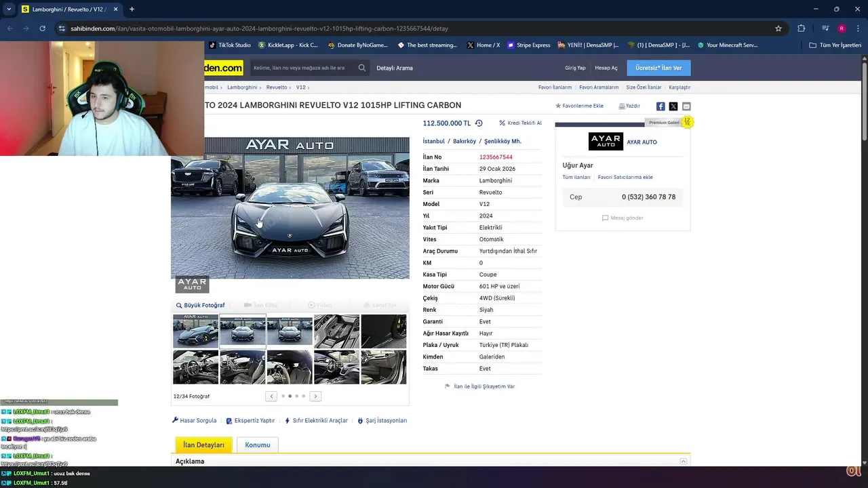Open Chrome three-dot menu

tap(857, 28)
